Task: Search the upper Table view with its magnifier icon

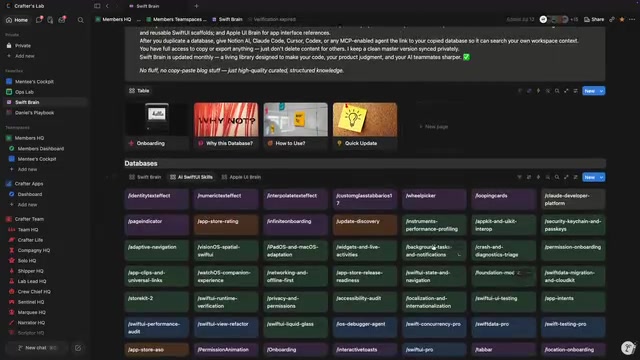Action: (557, 91)
